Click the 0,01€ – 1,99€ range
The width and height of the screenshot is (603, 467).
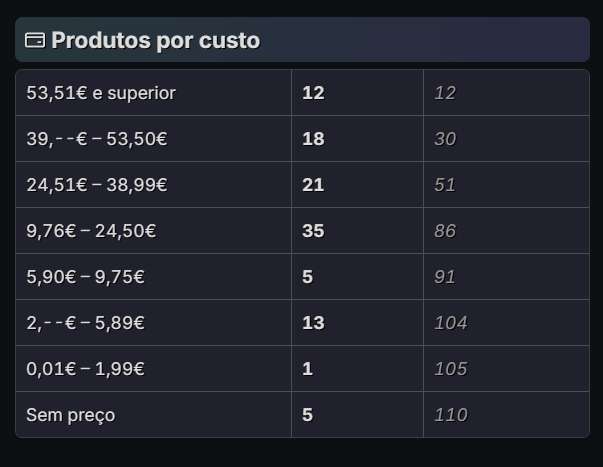pos(85,369)
